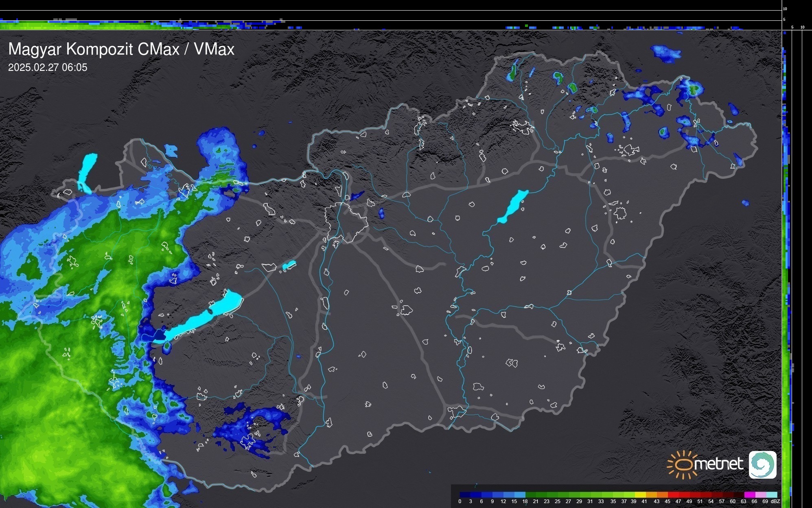
Task: Pick the dark navy swatch starting the legend
Action: point(465,495)
